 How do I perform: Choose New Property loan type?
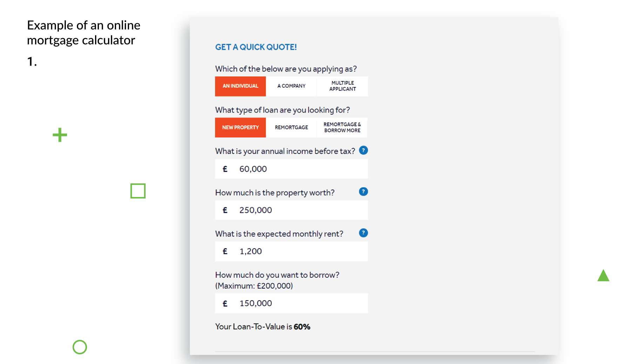(x=241, y=127)
